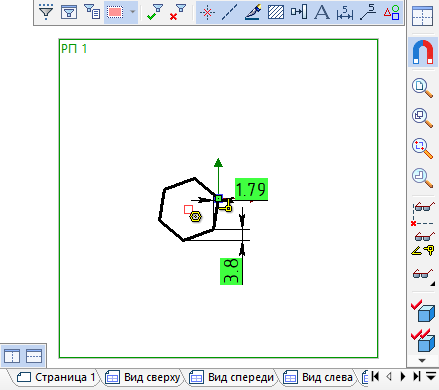Open the filter settings window icon
This screenshot has height=390, width=439.
click(x=69, y=12)
